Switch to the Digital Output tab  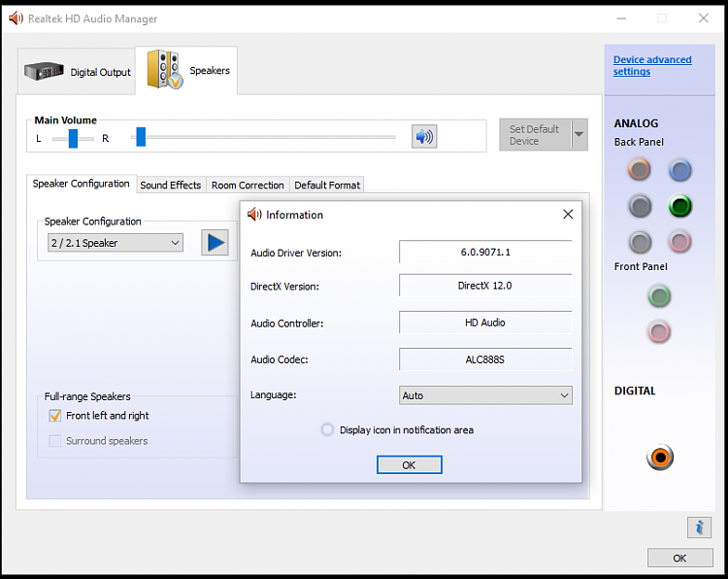[x=77, y=72]
